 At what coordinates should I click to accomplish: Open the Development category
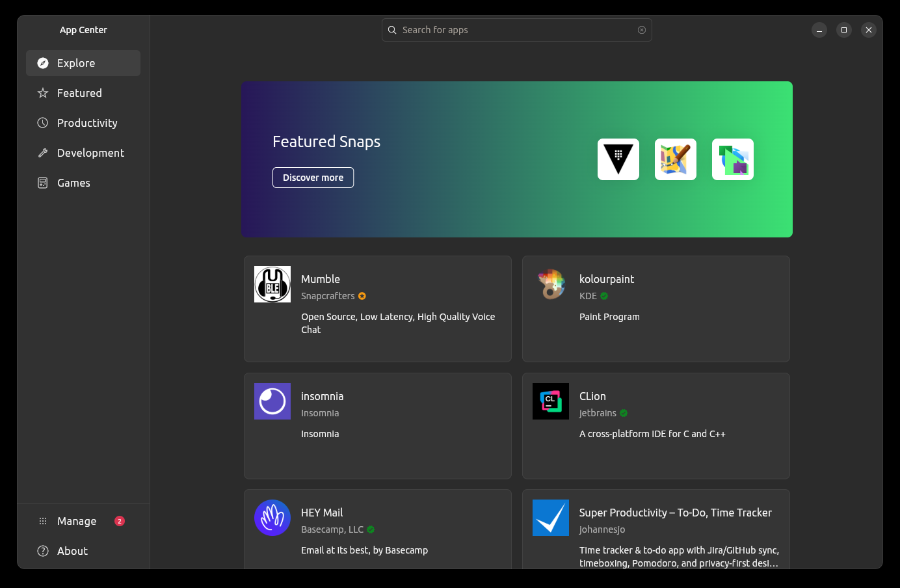(83, 152)
